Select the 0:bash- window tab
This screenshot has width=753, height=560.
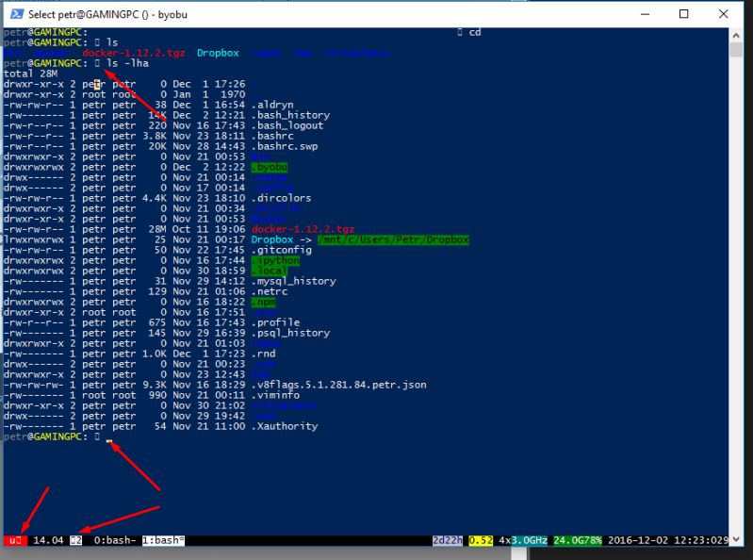115,540
